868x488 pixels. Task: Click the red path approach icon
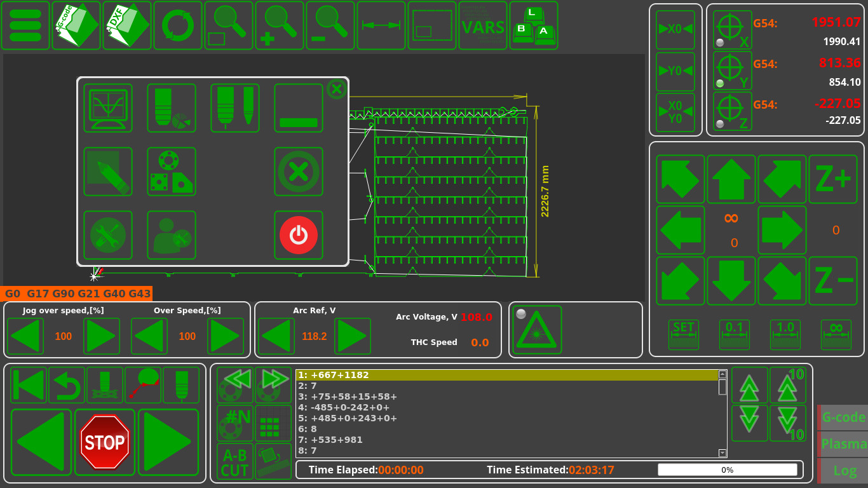click(143, 385)
